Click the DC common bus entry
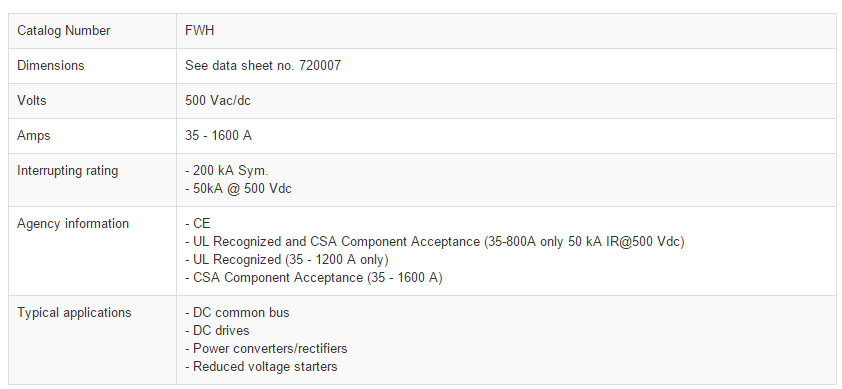This screenshot has width=842, height=389. 237,313
